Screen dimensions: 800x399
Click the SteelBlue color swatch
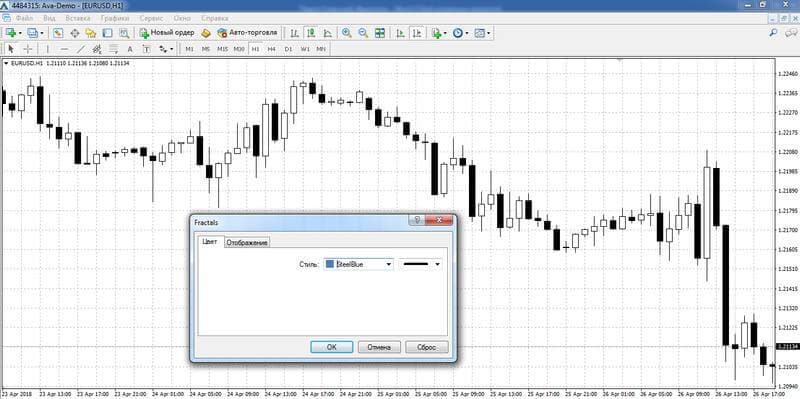tap(330, 264)
